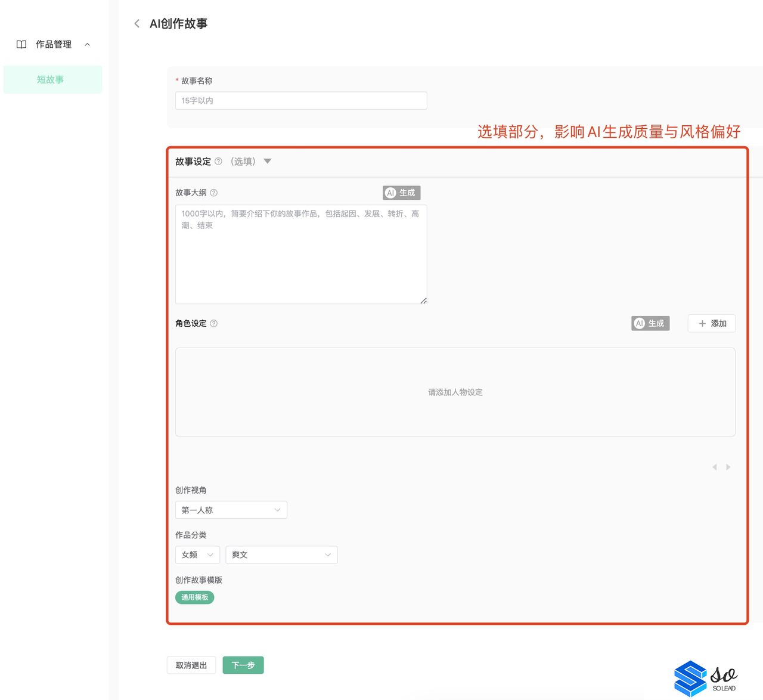Image resolution: width=763 pixels, height=700 pixels.
Task: Click the 添加 character button
Action: [x=711, y=323]
